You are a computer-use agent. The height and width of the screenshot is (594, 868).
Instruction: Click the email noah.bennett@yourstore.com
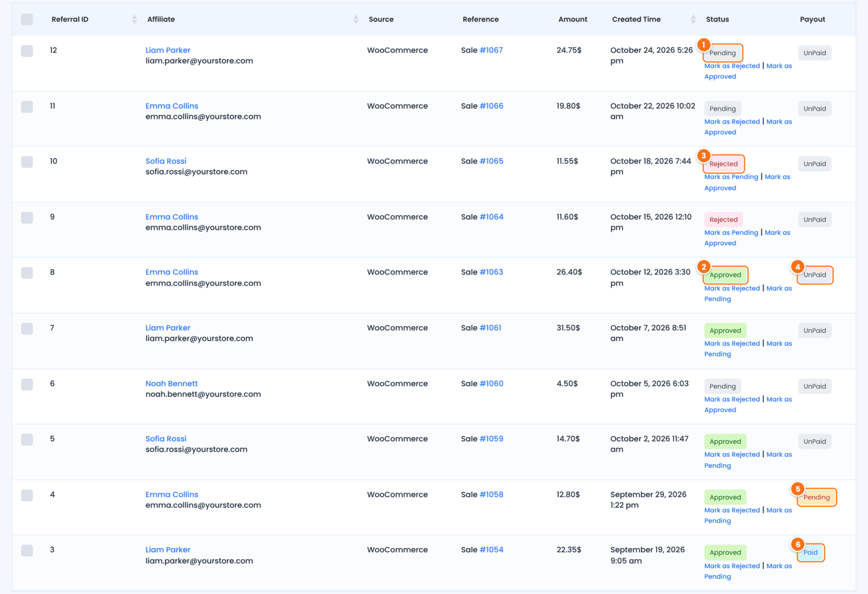203,394
